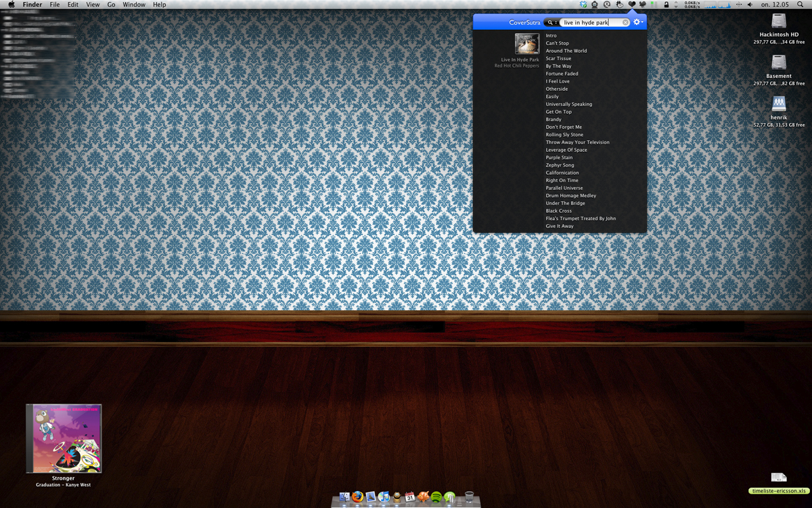This screenshot has height=508, width=812.
Task: Play 'Flea's Trumpet Treated By John'
Action: coord(581,219)
